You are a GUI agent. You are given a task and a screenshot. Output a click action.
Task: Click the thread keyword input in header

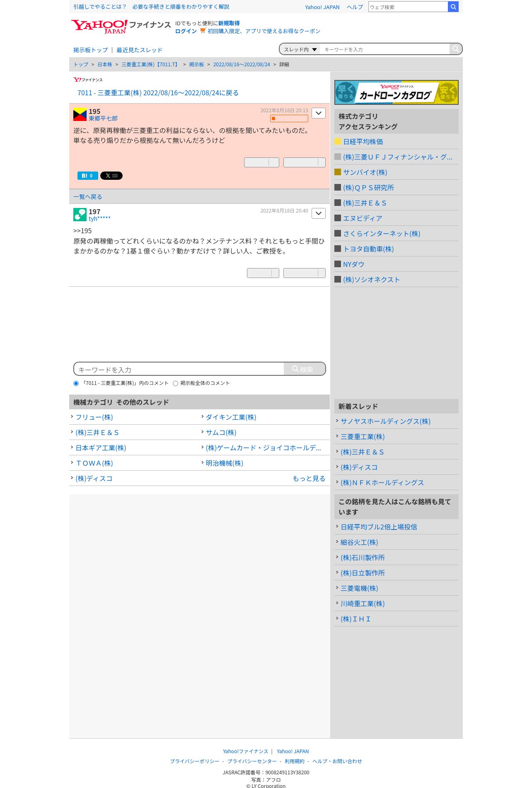385,49
